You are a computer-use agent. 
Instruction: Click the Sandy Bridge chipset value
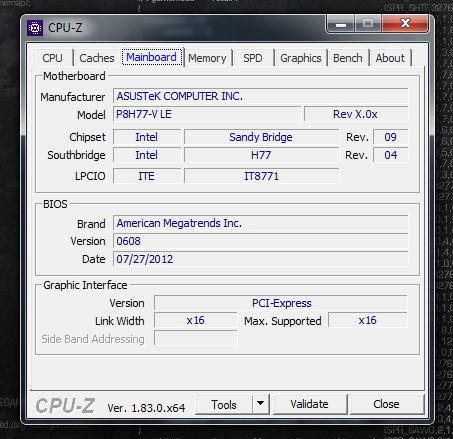(261, 137)
